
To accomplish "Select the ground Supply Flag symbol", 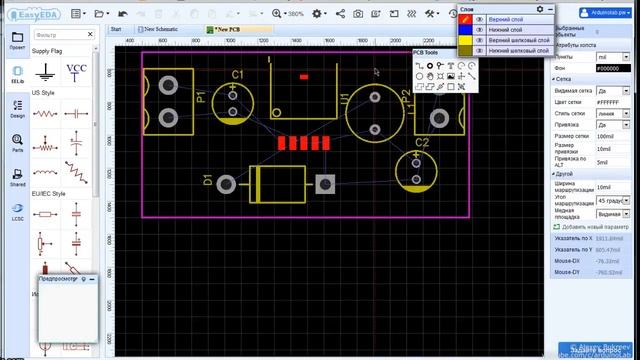I will pyautogui.click(x=45, y=72).
